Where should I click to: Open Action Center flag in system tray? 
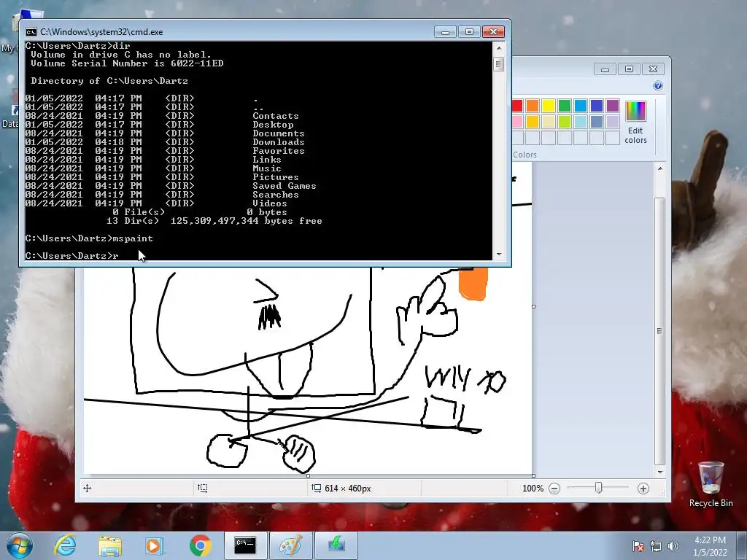point(638,546)
